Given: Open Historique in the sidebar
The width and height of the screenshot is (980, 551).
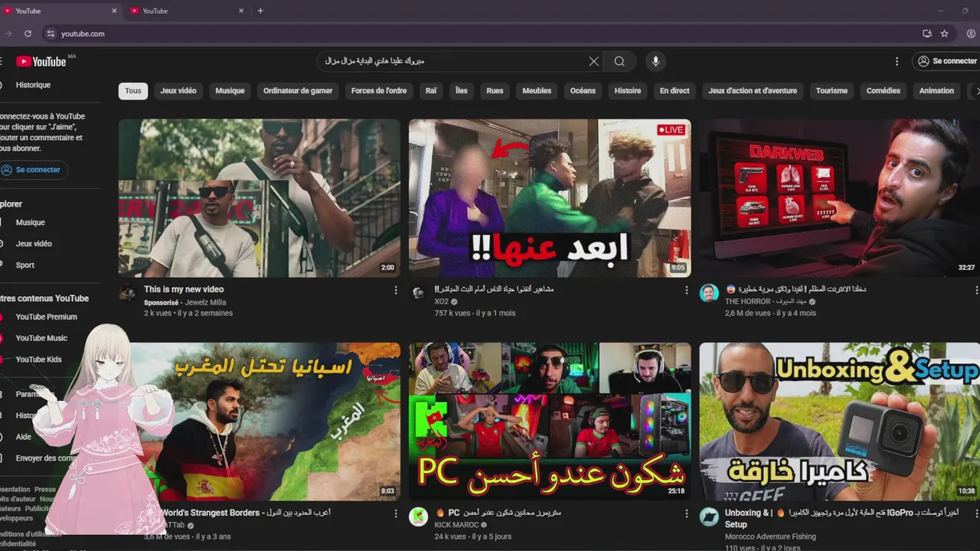Looking at the screenshot, I should coord(33,85).
